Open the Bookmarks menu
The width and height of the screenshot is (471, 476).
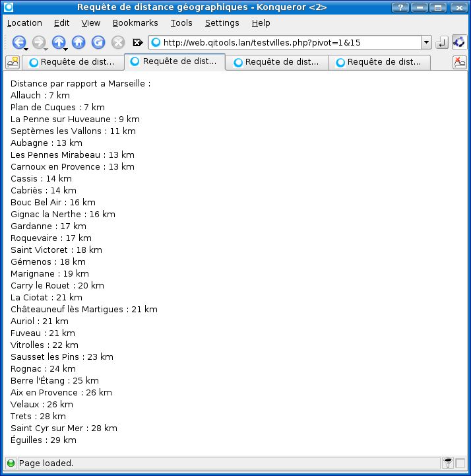pos(135,22)
